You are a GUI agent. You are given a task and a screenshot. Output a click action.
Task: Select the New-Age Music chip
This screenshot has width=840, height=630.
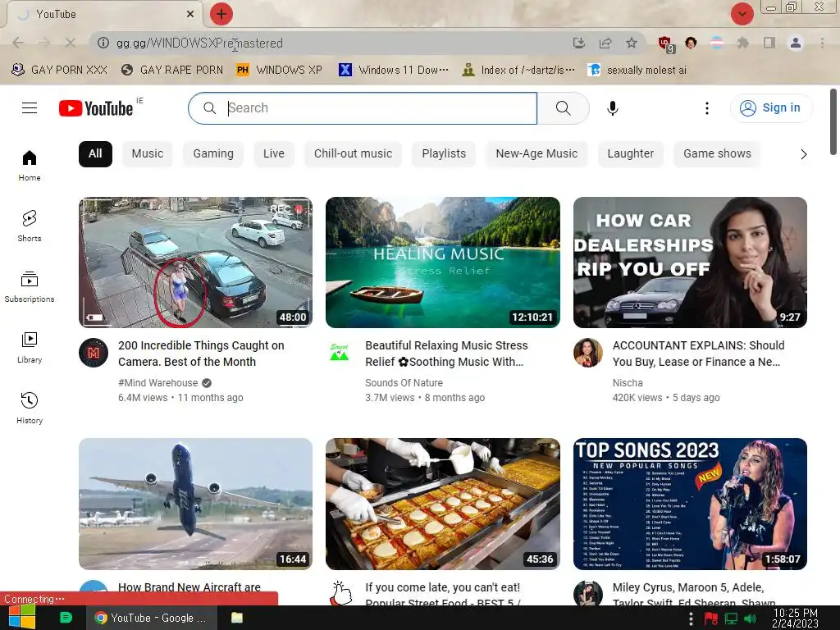click(536, 153)
